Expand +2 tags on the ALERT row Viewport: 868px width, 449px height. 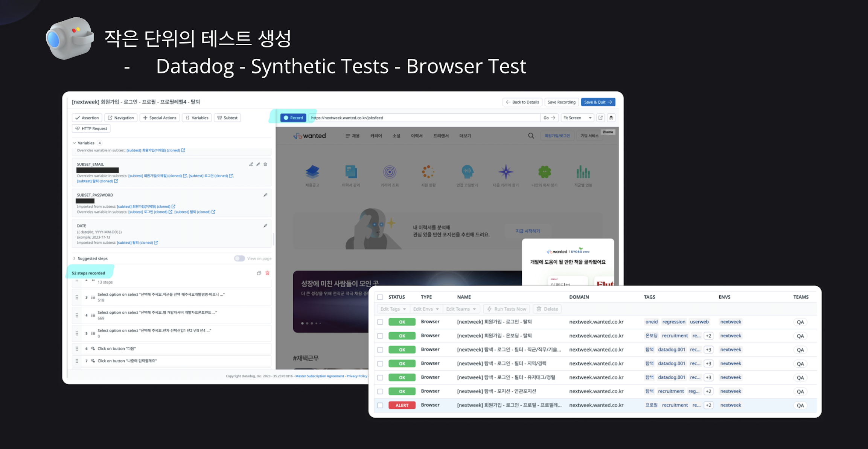point(708,405)
